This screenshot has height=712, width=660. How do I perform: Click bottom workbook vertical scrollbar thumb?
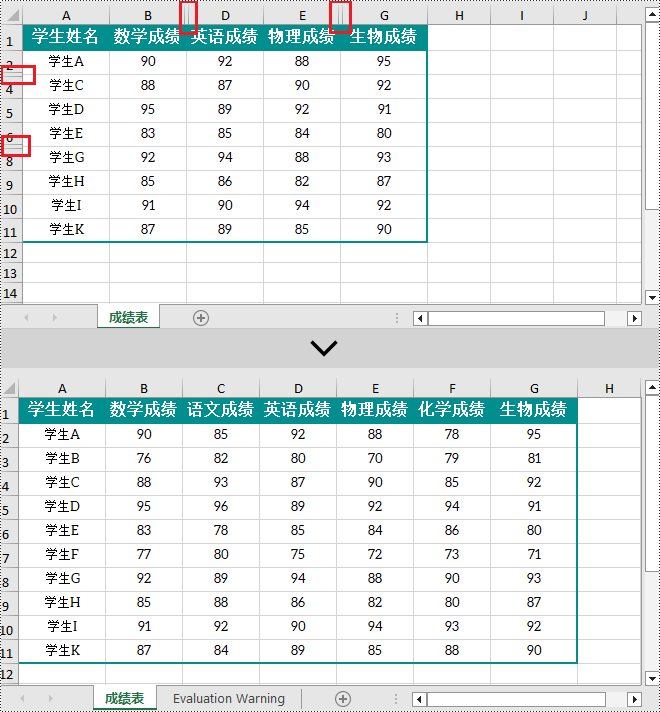click(x=652, y=484)
